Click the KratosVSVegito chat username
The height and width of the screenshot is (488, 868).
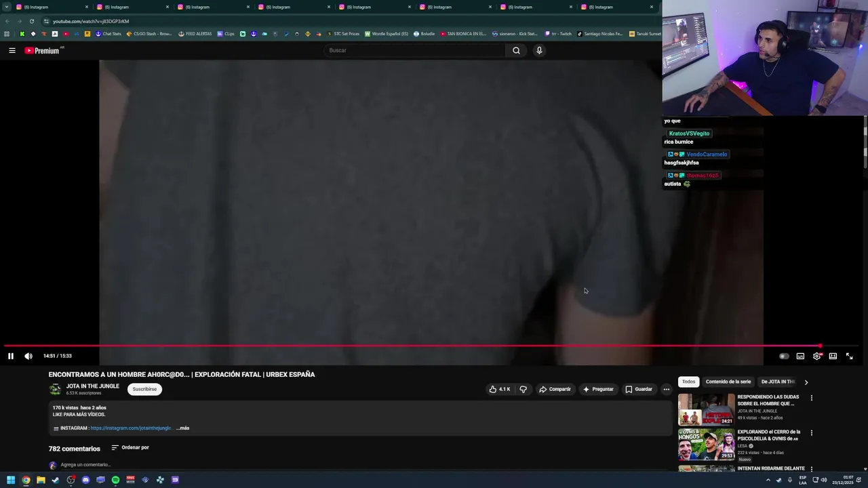[689, 134]
